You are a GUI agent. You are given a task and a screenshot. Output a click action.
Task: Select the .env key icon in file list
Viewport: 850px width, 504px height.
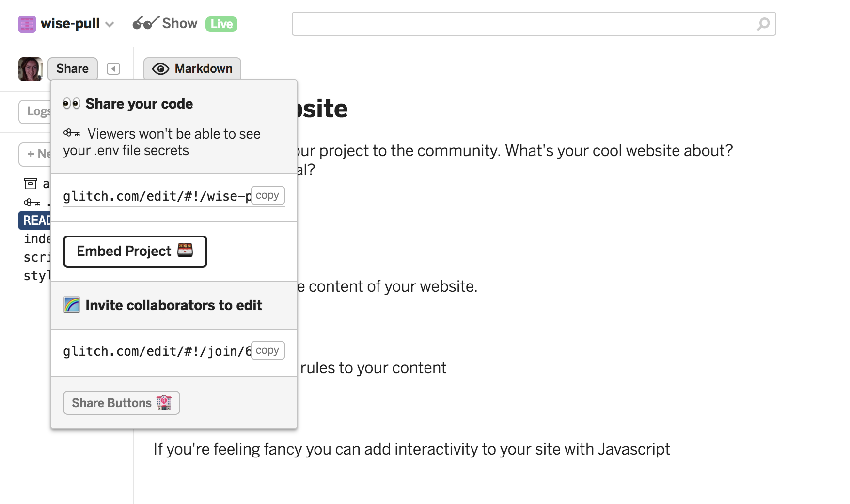[x=32, y=203]
